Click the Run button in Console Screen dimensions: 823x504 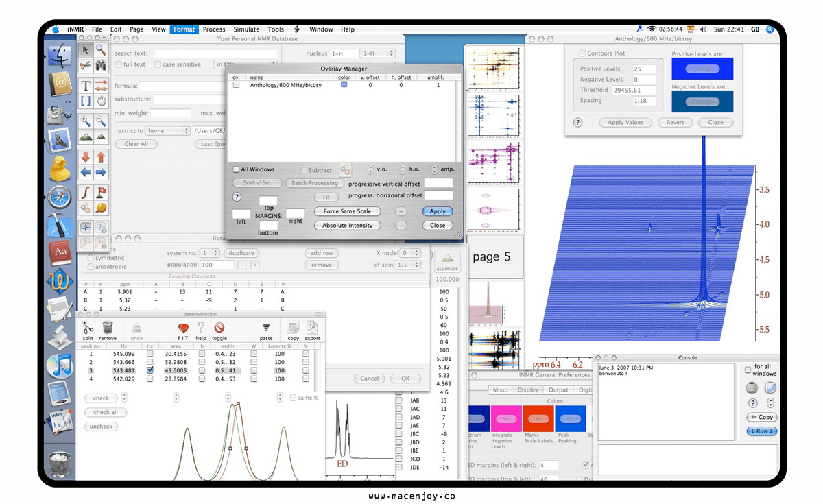pyautogui.click(x=762, y=431)
